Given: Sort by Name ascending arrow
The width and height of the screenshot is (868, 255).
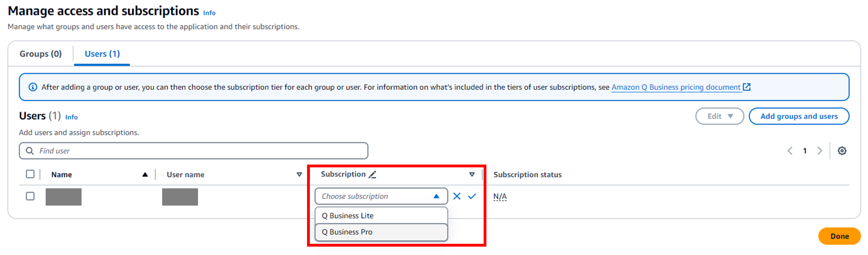Looking at the screenshot, I should click(x=145, y=174).
